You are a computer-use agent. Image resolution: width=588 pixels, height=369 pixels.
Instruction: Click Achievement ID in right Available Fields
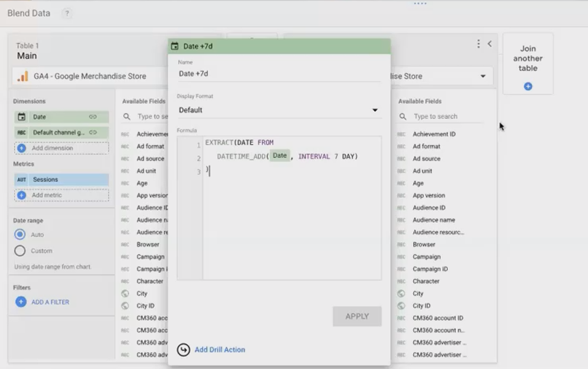[434, 134]
